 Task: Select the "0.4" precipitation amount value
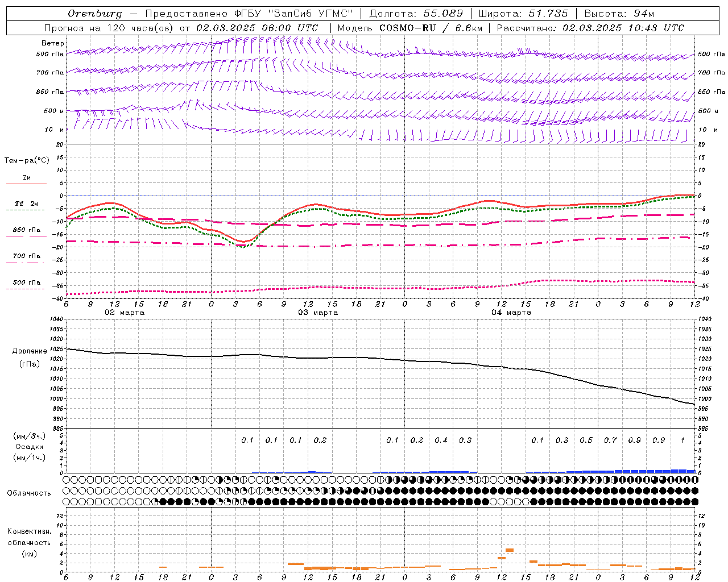point(441,440)
